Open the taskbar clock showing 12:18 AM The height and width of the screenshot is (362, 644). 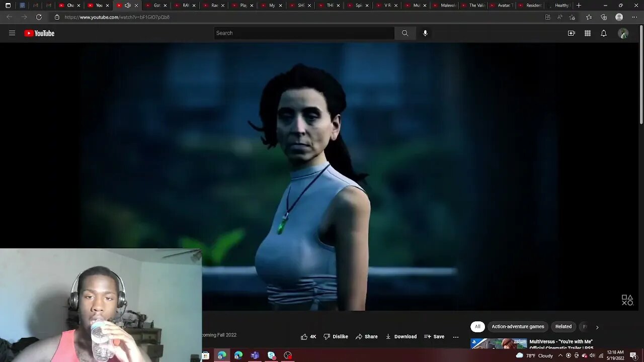pyautogui.click(x=615, y=355)
